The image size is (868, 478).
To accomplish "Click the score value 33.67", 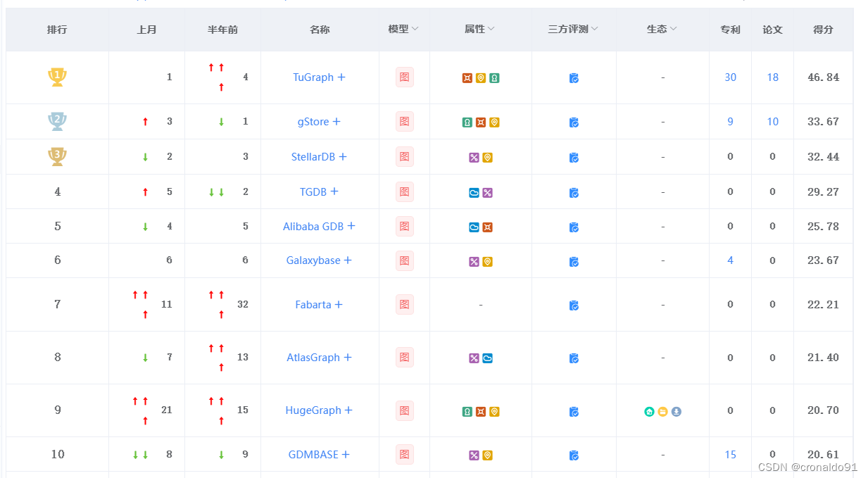I will 823,122.
